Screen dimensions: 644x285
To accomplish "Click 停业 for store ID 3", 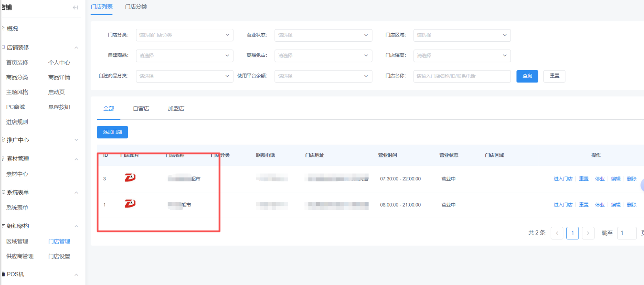I will click(x=600, y=179).
